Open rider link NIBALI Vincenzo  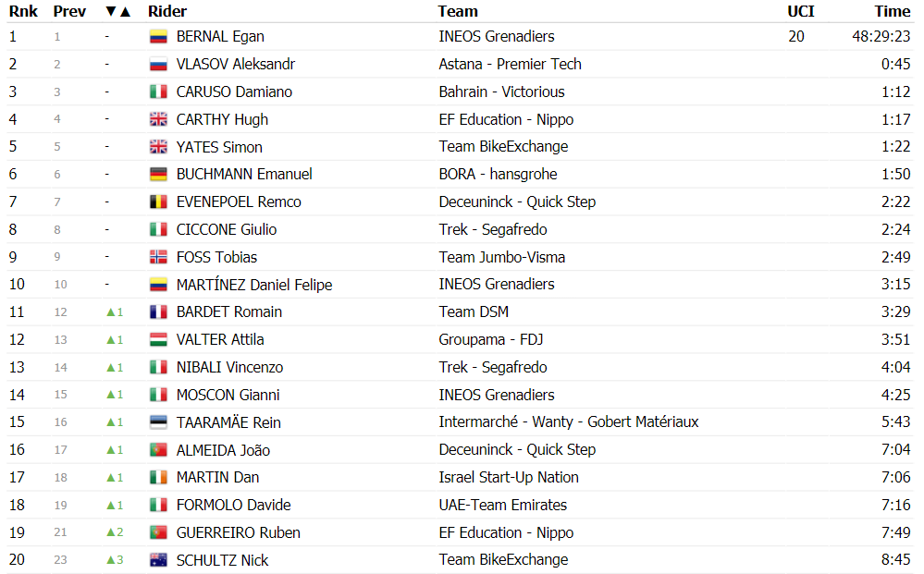click(x=229, y=367)
